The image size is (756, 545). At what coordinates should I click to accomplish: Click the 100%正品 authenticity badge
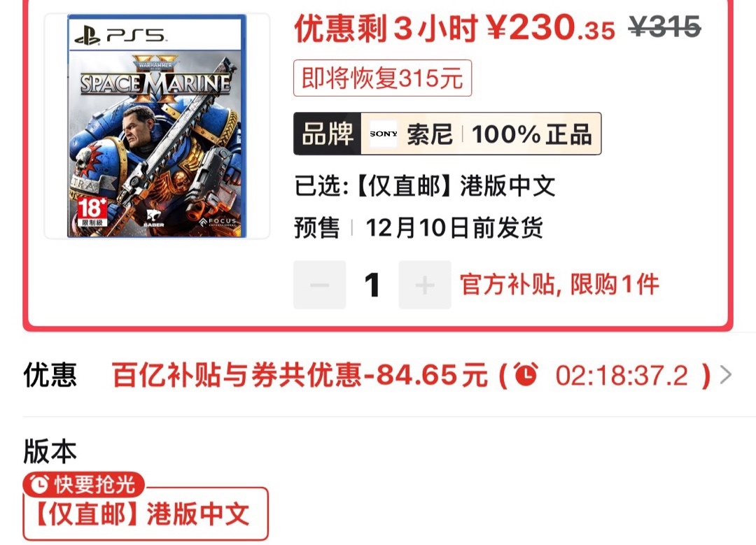(532, 134)
